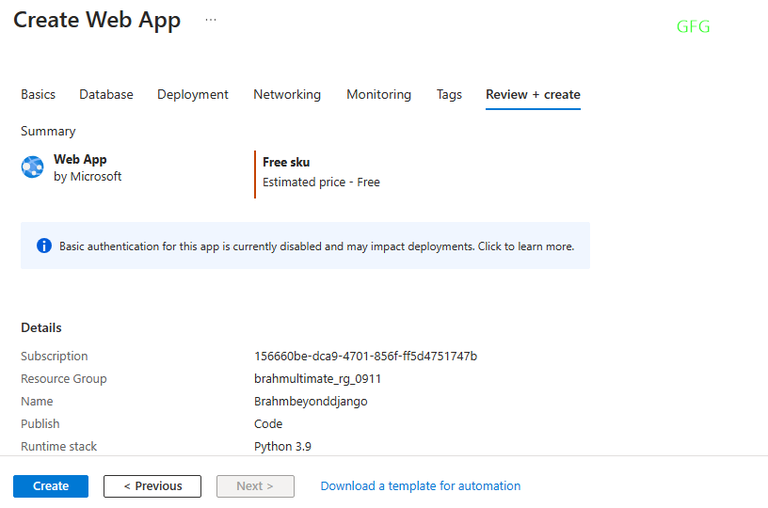
Task: Click the Python 3.9 runtime stack value
Action: click(289, 446)
